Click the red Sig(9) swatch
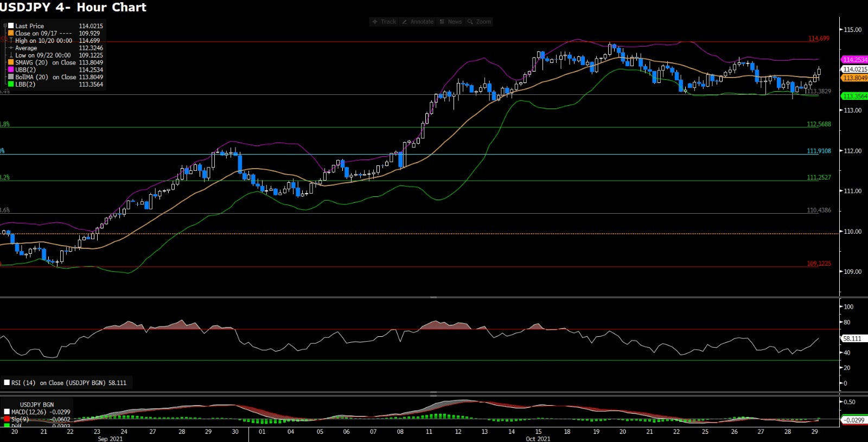Image resolution: width=868 pixels, height=442 pixels. pos(7,419)
